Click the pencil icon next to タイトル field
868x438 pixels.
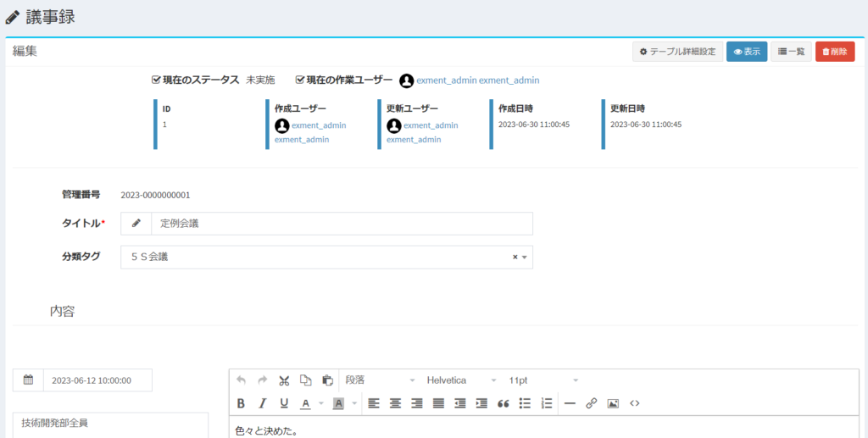point(136,224)
